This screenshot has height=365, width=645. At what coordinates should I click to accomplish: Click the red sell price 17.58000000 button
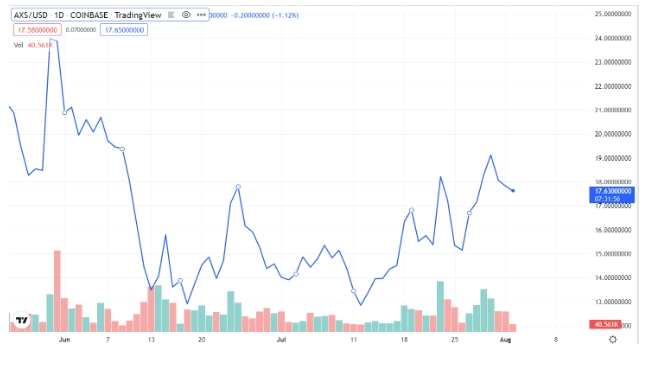(x=37, y=30)
